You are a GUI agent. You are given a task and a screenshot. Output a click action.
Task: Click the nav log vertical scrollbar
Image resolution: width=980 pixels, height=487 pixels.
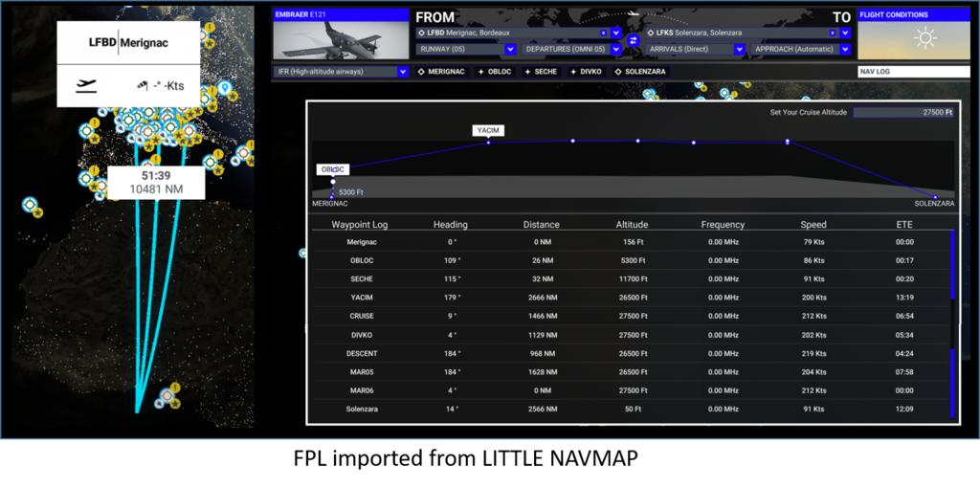coord(952,323)
